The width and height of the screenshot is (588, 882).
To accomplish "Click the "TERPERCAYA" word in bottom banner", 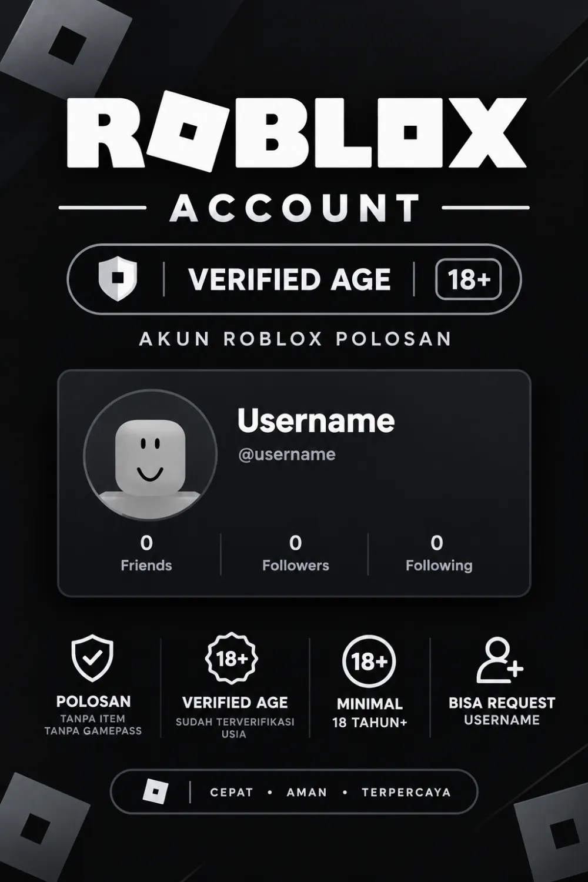I will click(406, 792).
